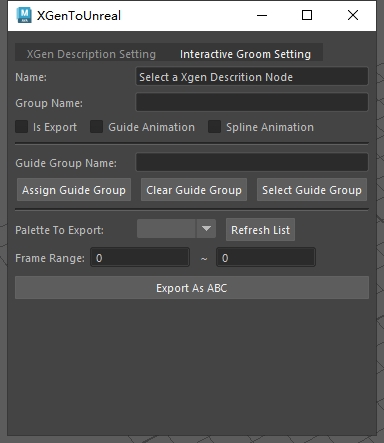This screenshot has height=443, width=384.
Task: Focus the Group Name input field
Action: click(x=252, y=103)
